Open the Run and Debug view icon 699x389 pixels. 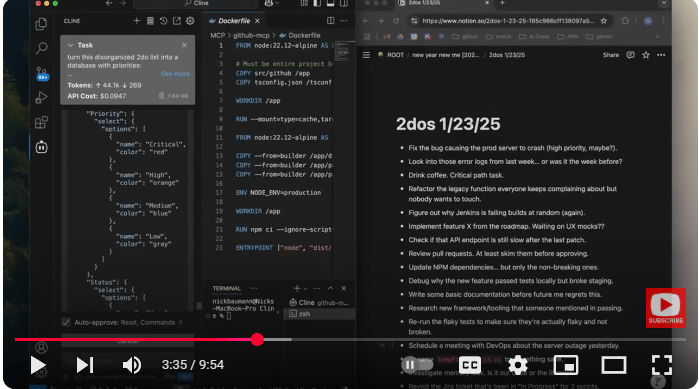[41, 98]
